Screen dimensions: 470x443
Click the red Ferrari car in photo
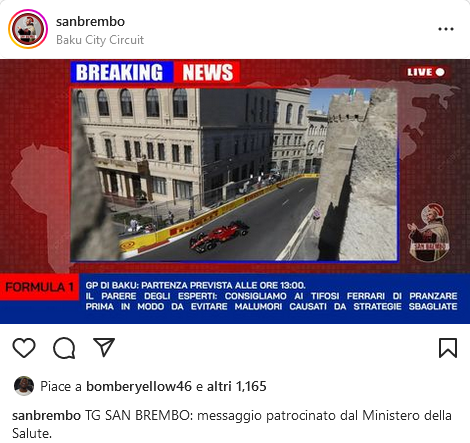(x=219, y=236)
